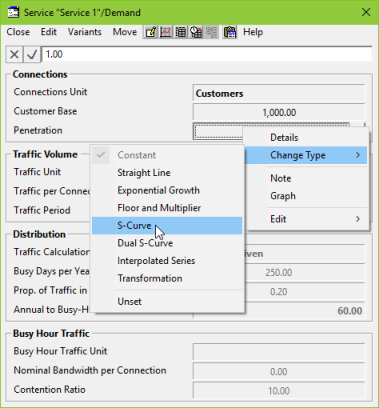Click the Connections Unit field Customers
This screenshot has width=379, height=408.
click(x=279, y=93)
